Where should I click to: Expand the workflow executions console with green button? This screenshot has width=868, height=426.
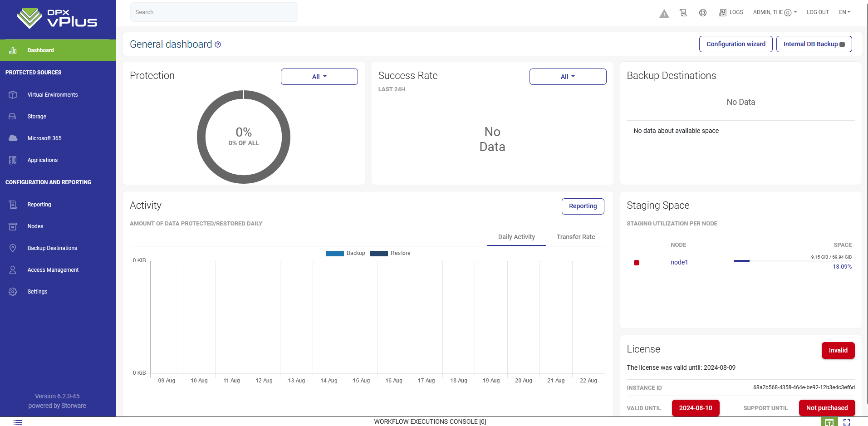829,422
